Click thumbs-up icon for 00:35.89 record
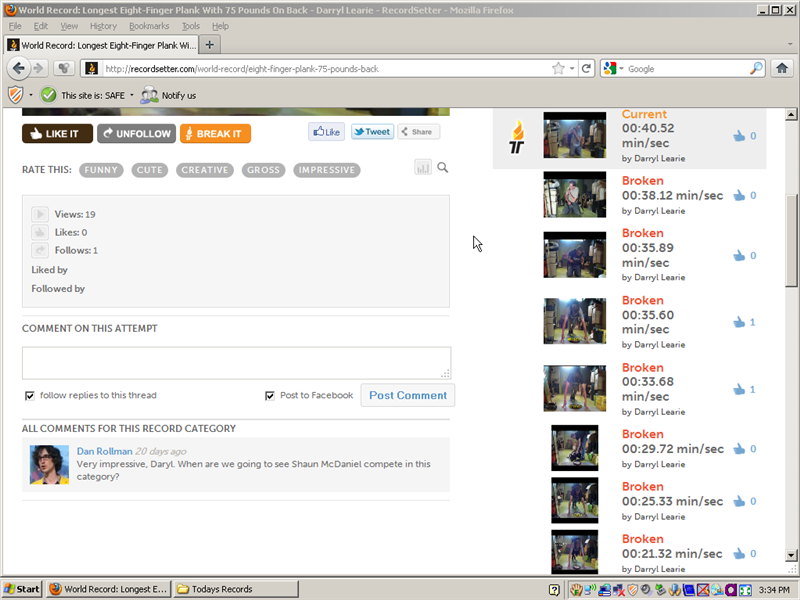The height and width of the screenshot is (600, 800). coord(739,256)
